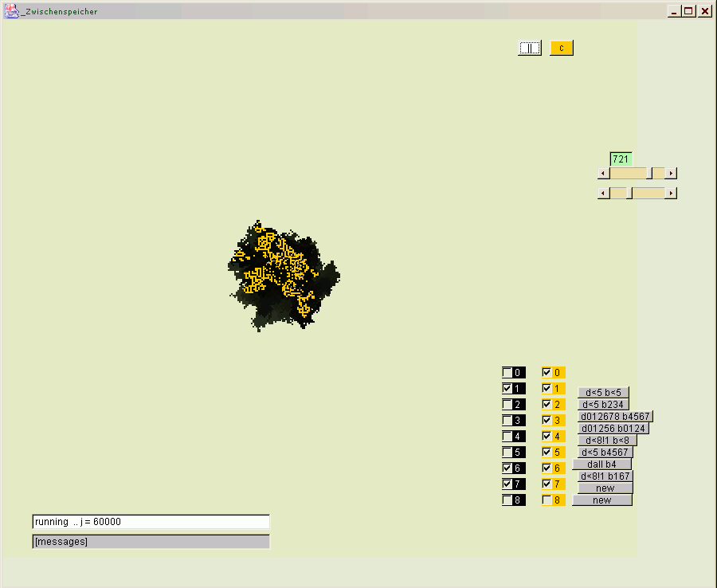The height and width of the screenshot is (588, 717).
Task: Uncheck yellow checkbox 5
Action: point(547,453)
